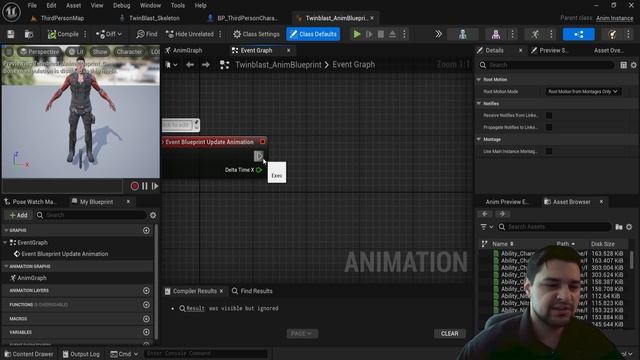Step preview forward one frame
The width and height of the screenshot is (640, 360).
coord(155,186)
